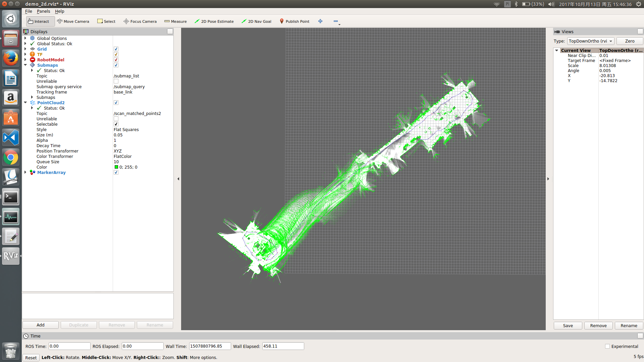The image size is (644, 362).
Task: Toggle the MarkerArray display checkbox
Action: (x=116, y=172)
